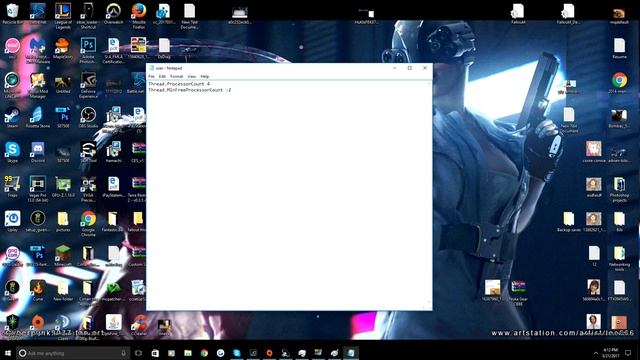This screenshot has height=360, width=640.
Task: Open the Edit menu in Notepad
Action: coord(162,76)
